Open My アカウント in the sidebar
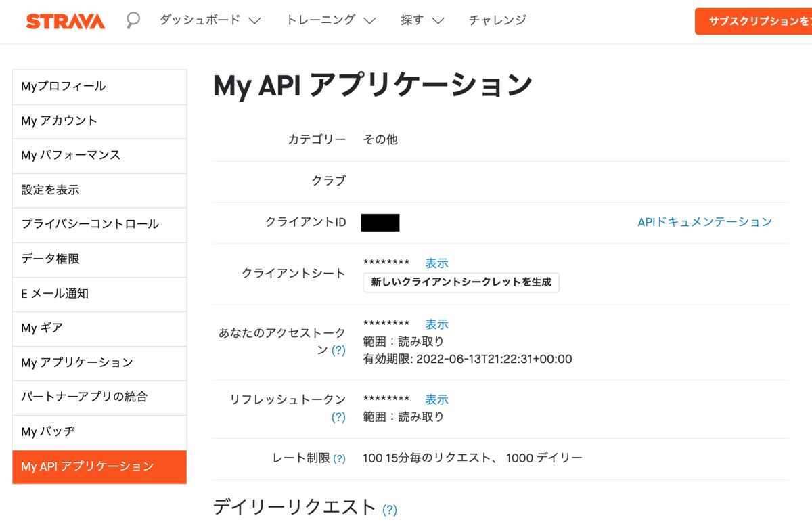This screenshot has width=812, height=522. coord(99,121)
